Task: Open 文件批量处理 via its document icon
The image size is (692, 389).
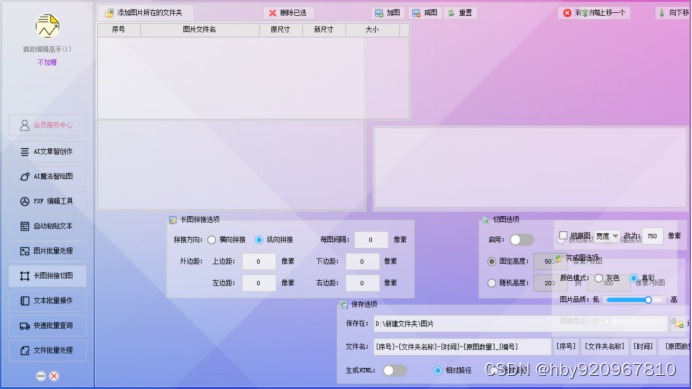Action: coord(24,351)
